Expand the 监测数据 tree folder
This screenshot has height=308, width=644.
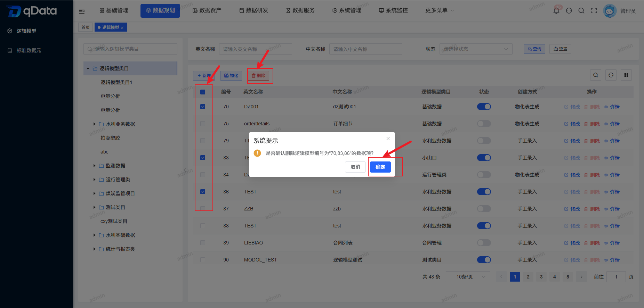[94, 166]
